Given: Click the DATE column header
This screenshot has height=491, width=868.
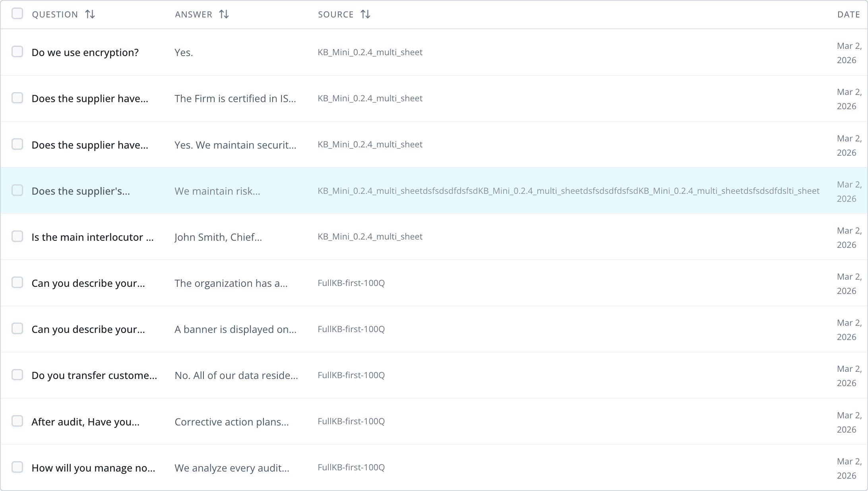Looking at the screenshot, I should 848,14.
